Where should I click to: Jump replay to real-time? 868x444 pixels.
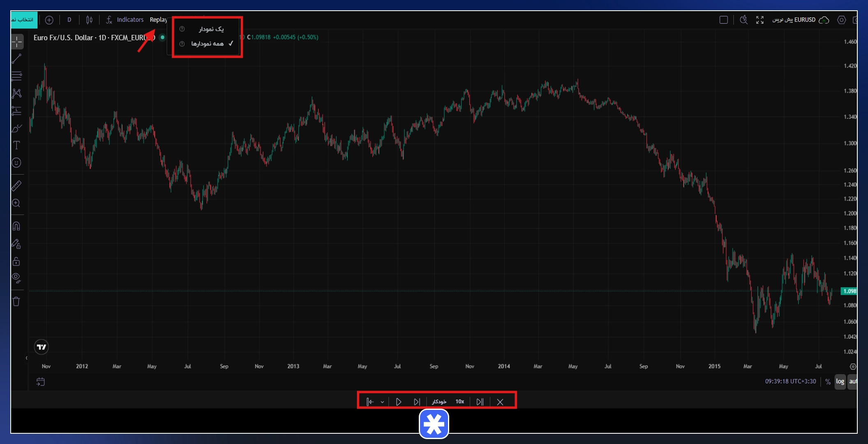pos(480,402)
